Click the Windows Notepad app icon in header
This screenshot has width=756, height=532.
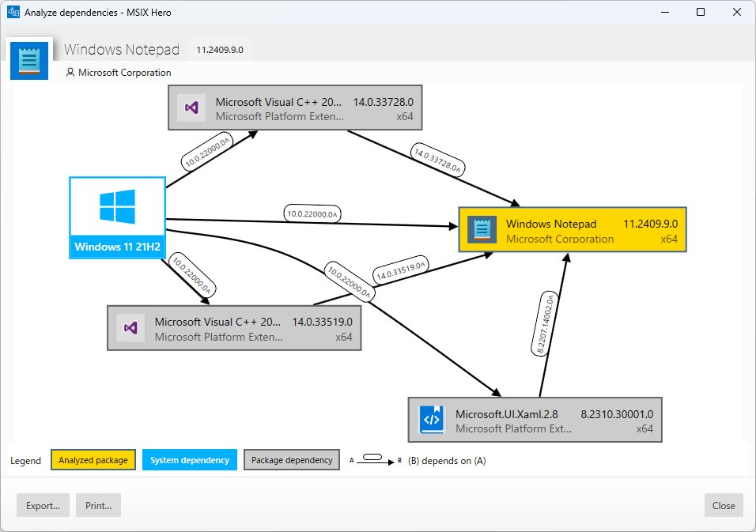[x=28, y=59]
